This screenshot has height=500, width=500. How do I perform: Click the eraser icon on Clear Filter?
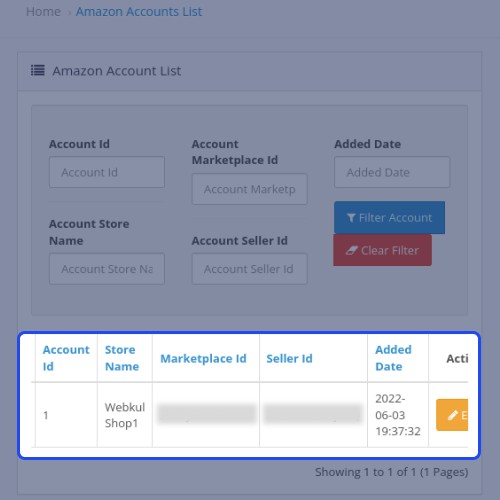click(x=351, y=250)
